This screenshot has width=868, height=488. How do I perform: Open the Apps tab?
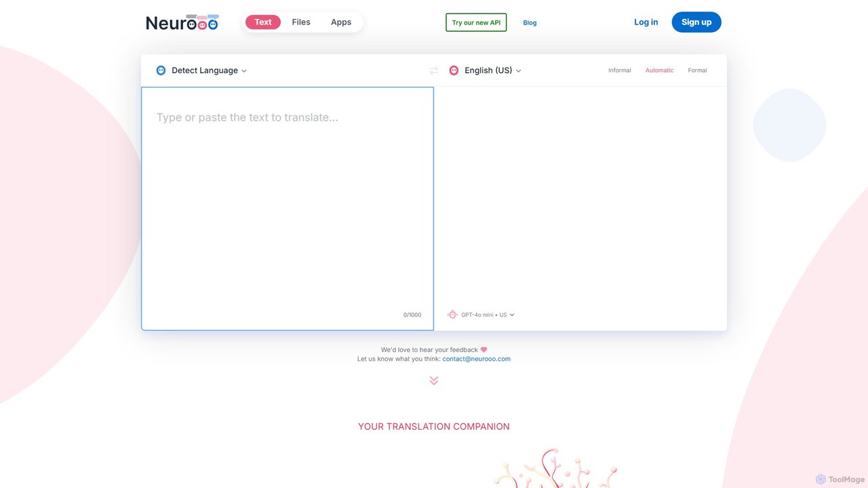click(x=341, y=22)
